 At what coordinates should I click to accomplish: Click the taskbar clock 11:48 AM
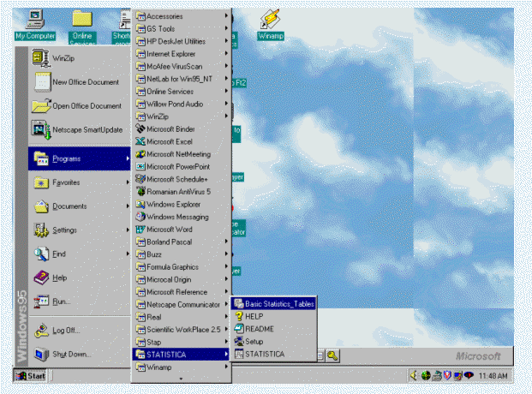(493, 376)
